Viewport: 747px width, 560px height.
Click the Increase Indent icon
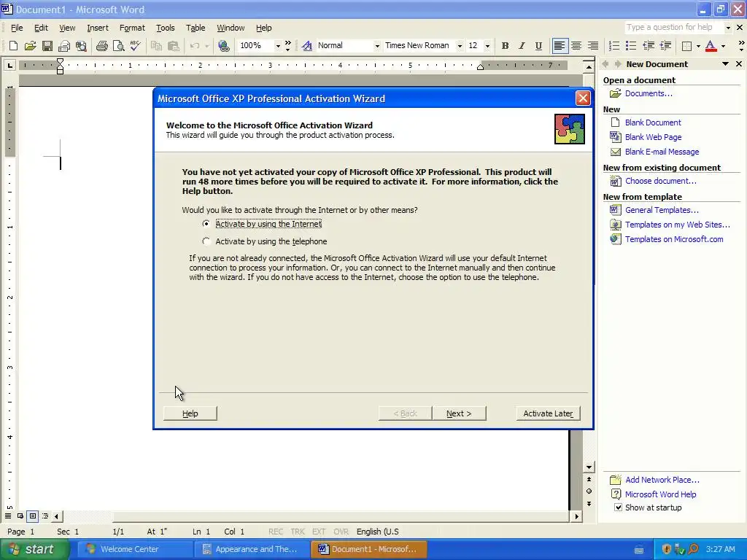point(665,46)
